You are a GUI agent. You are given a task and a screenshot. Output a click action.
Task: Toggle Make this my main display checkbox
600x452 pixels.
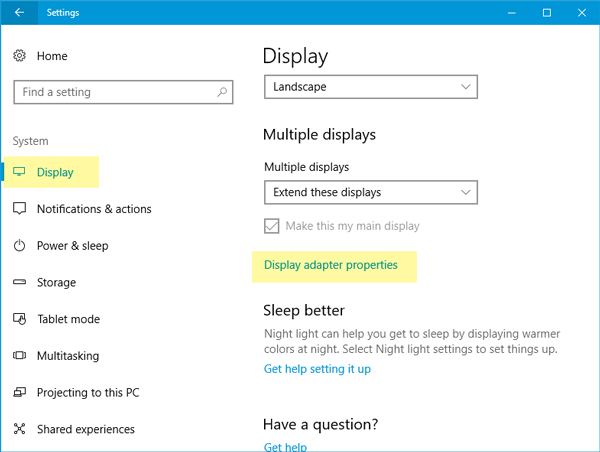click(271, 226)
